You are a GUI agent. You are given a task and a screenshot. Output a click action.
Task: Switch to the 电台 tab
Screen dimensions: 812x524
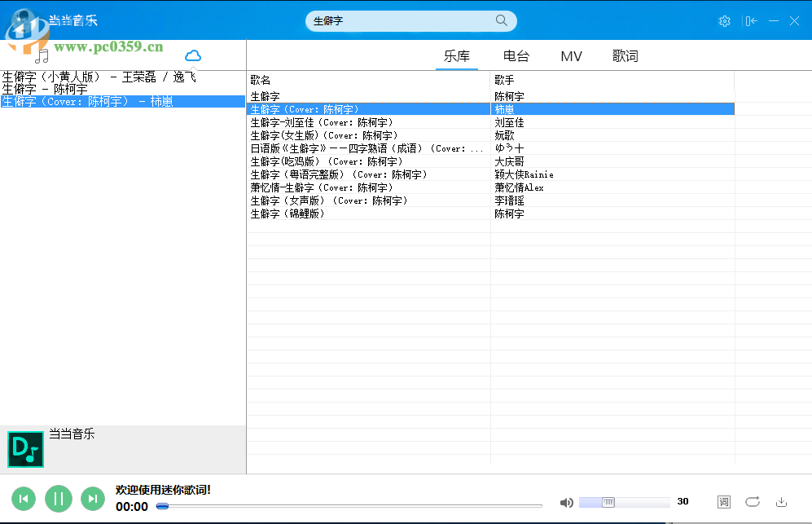pos(516,55)
